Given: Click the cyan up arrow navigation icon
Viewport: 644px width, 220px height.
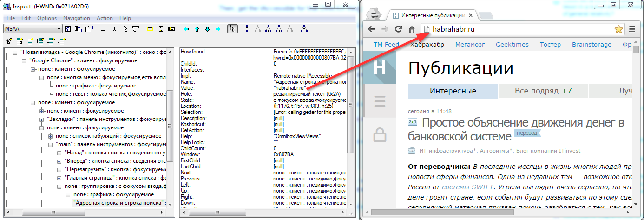Looking at the screenshot, I should click(197, 29).
